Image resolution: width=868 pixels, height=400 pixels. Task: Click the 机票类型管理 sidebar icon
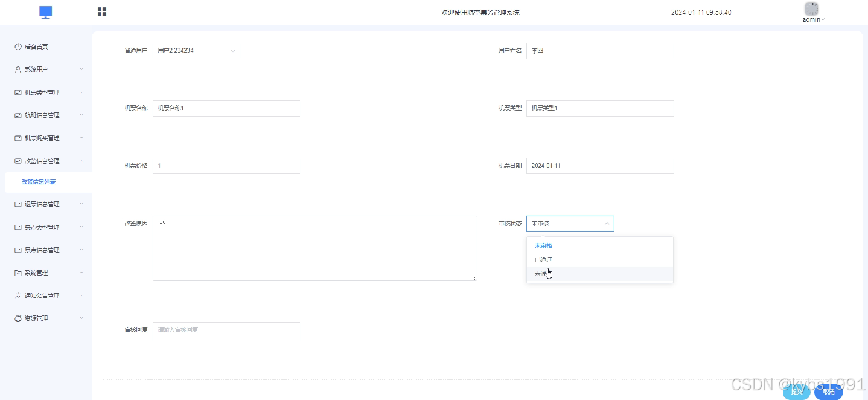pyautogui.click(x=18, y=92)
